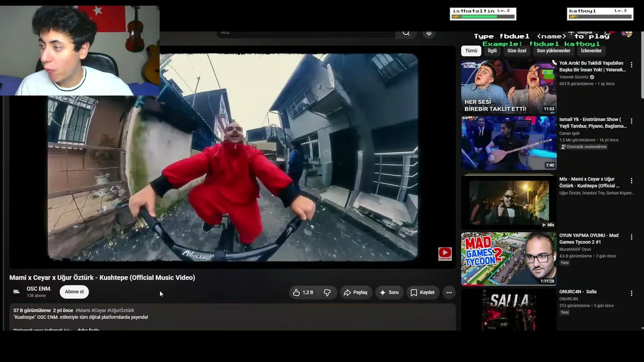Open the OSC ENM. channel name link
The height and width of the screenshot is (362, 644).
(39, 289)
